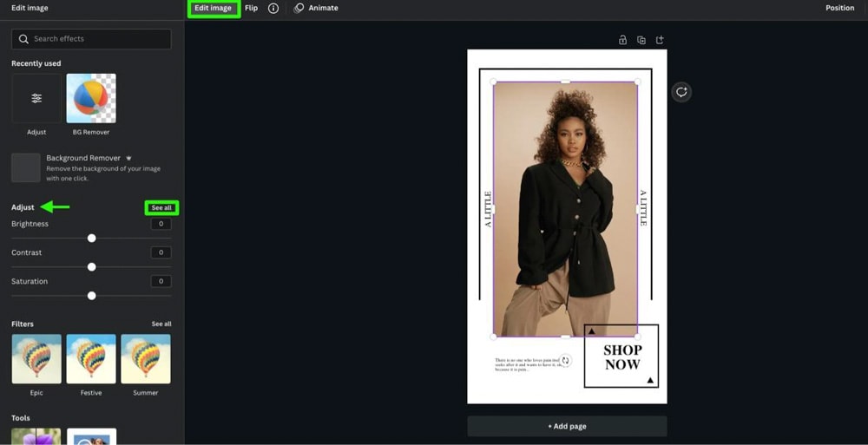868x445 pixels.
Task: Expand Filters list with See all
Action: [161, 324]
